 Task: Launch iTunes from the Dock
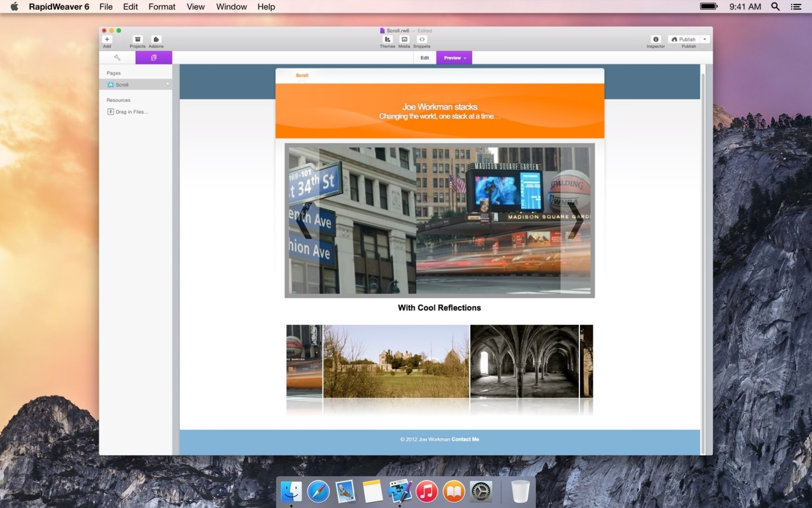coord(427,491)
